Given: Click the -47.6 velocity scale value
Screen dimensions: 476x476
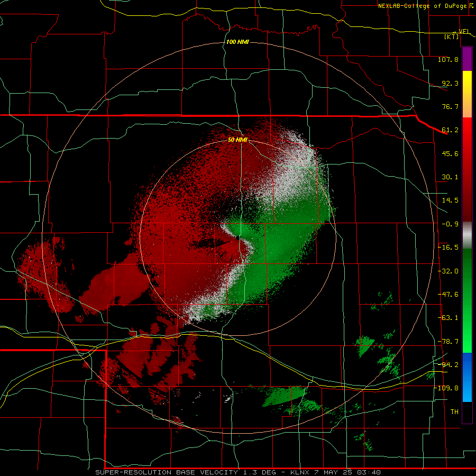Looking at the screenshot, I should click(x=448, y=295).
